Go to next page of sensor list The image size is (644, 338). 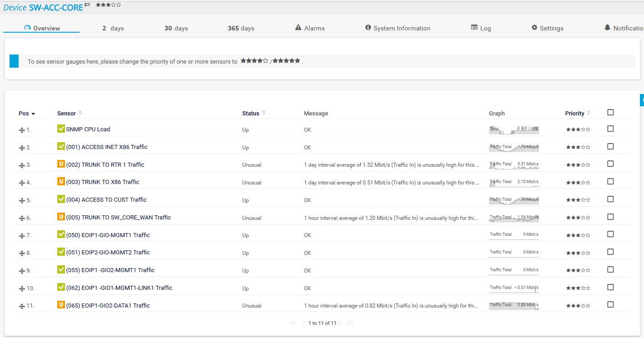click(x=340, y=323)
